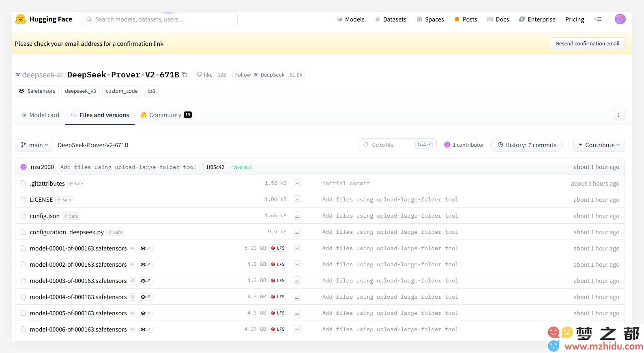Viewport: 644px width, 353px height.
Task: Open Pricing in top navigation
Action: [x=575, y=19]
